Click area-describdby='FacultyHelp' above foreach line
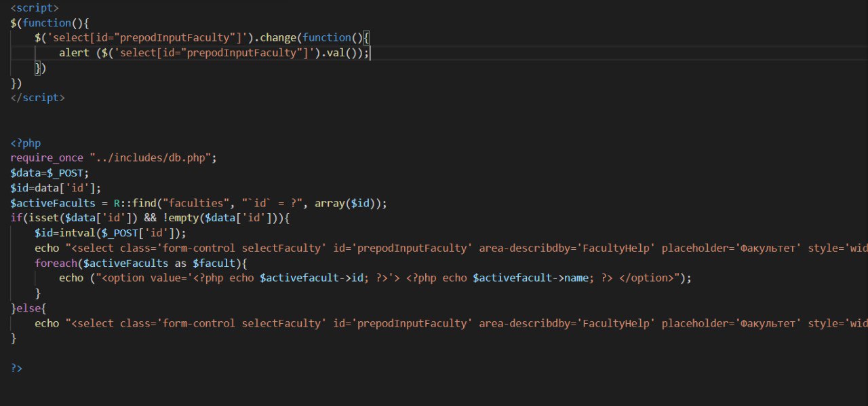 coord(567,248)
